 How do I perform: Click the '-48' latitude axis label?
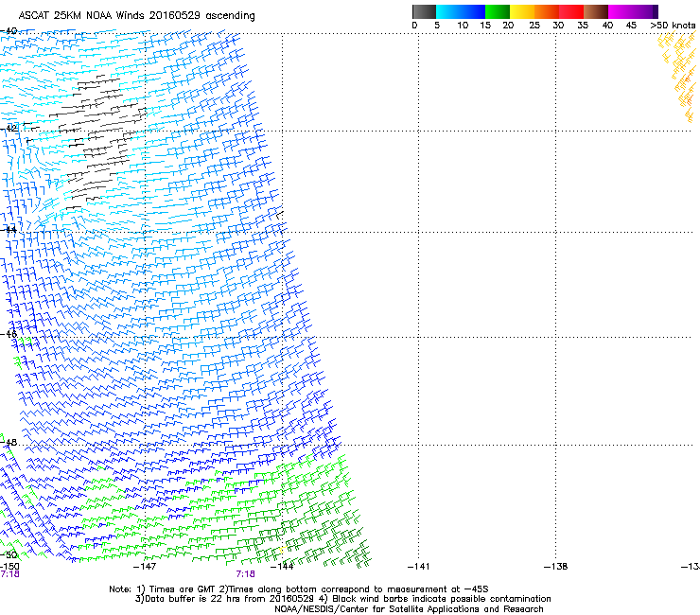pyautogui.click(x=9, y=442)
